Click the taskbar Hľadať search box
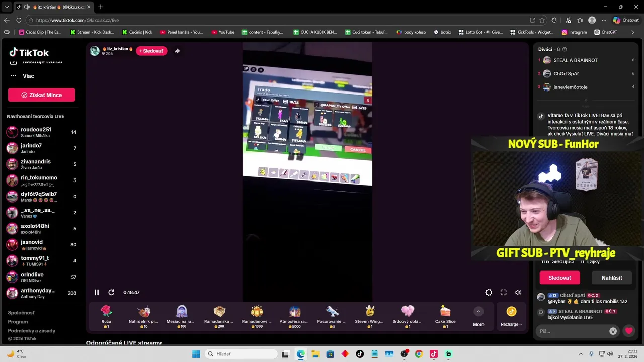 click(x=242, y=354)
